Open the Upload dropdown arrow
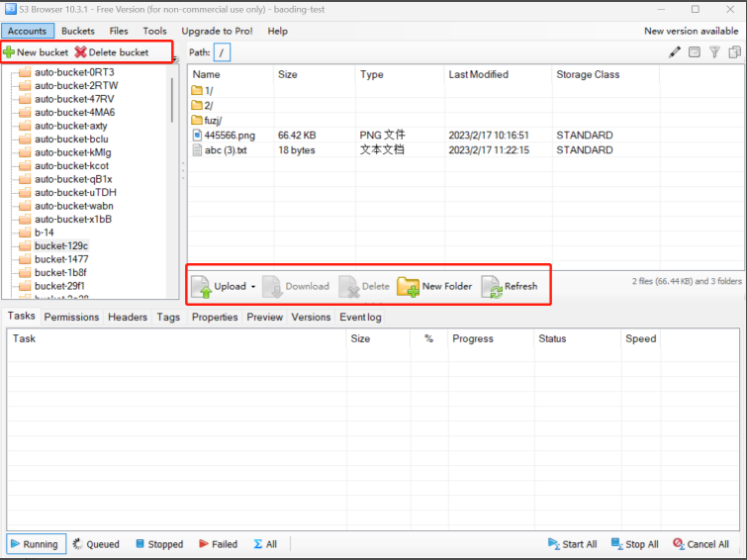This screenshot has height=560, width=747. tap(253, 287)
